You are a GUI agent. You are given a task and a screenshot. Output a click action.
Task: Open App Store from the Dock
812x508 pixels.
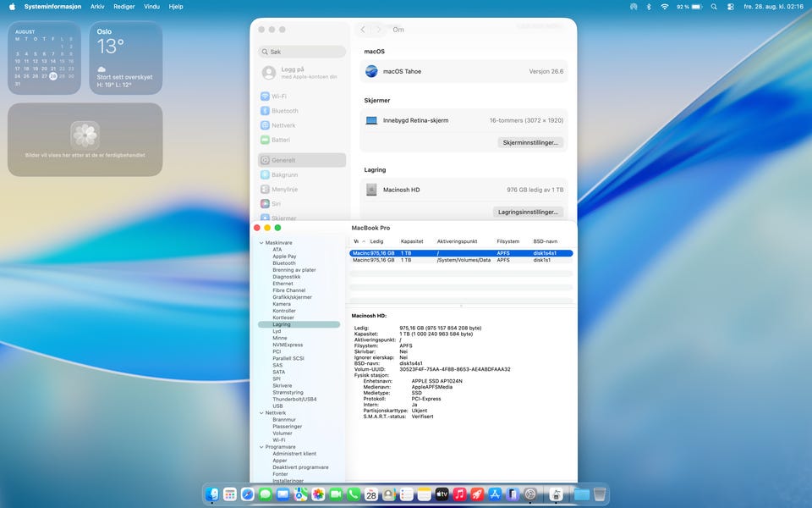click(495, 494)
